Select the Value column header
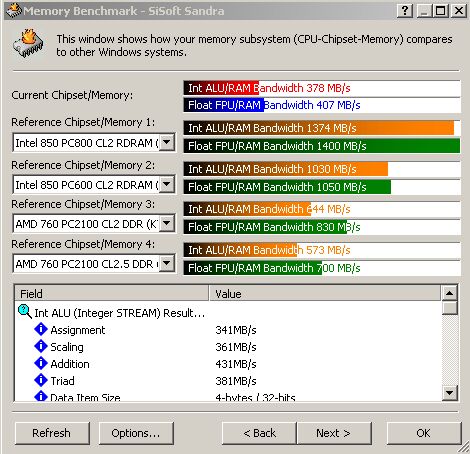The width and height of the screenshot is (470, 454). (325, 294)
